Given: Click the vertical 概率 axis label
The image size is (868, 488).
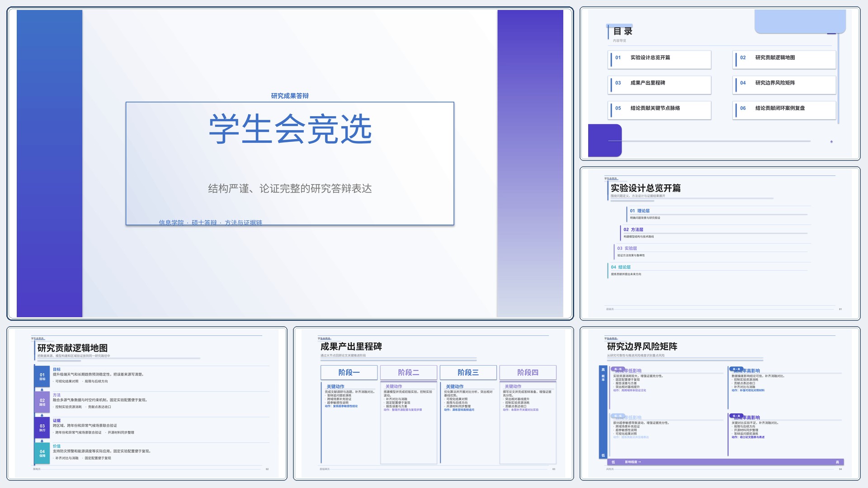Looking at the screenshot, I should 603,378.
